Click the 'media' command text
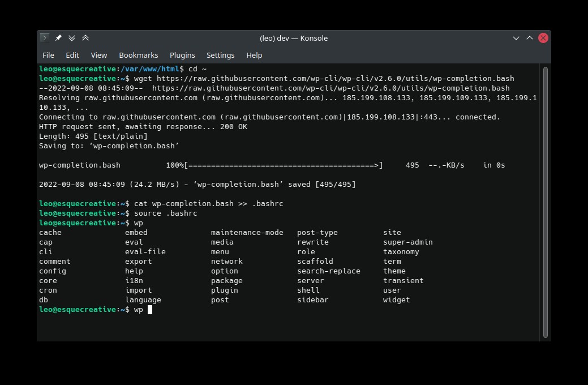 coord(222,242)
